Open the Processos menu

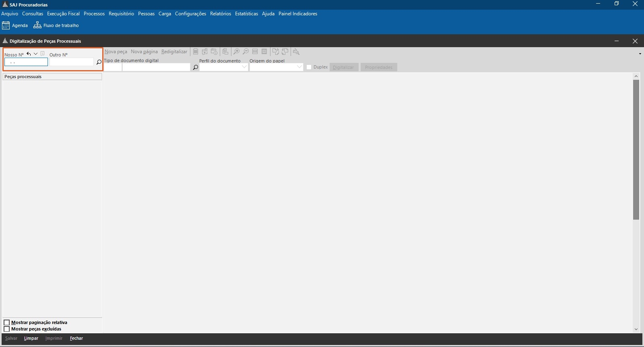click(x=94, y=14)
